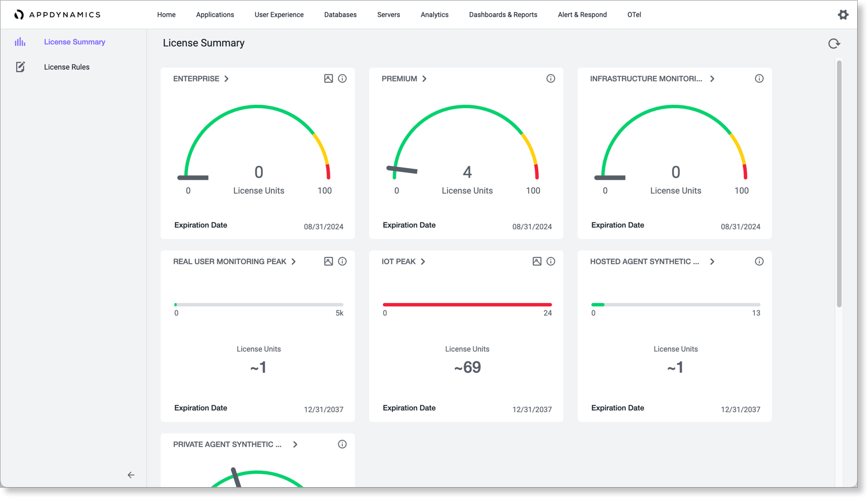The image size is (868, 498).
Task: Expand the Enterprise chevron
Action: [227, 79]
